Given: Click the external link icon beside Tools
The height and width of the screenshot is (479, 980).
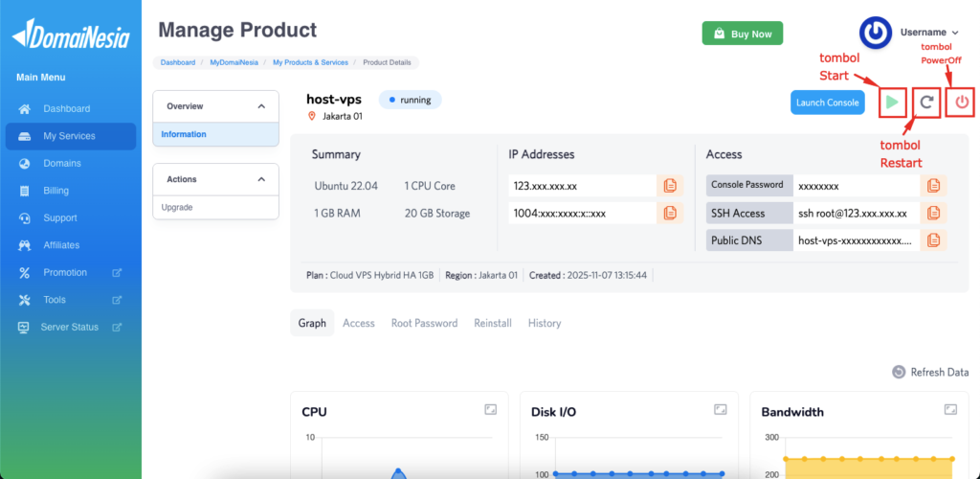Looking at the screenshot, I should 116,300.
